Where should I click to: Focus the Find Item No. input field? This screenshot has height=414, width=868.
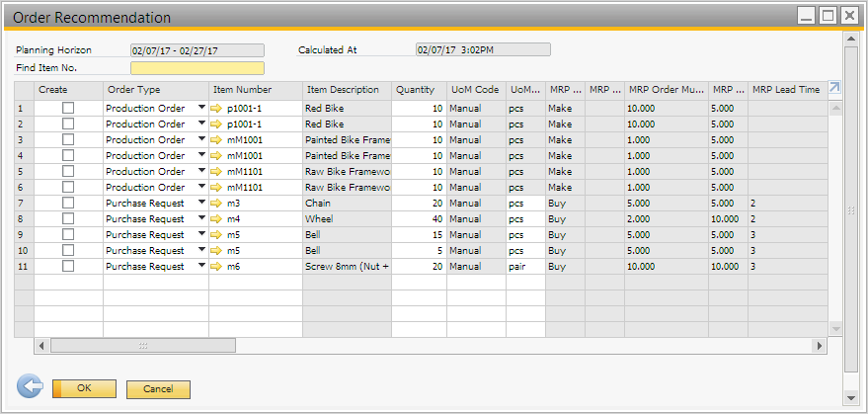point(197,68)
